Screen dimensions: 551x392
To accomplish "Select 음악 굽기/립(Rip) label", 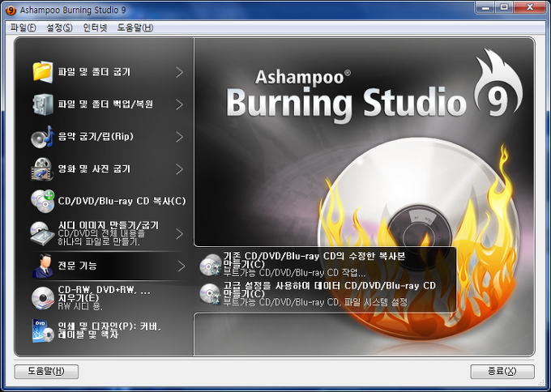I will pos(96,137).
